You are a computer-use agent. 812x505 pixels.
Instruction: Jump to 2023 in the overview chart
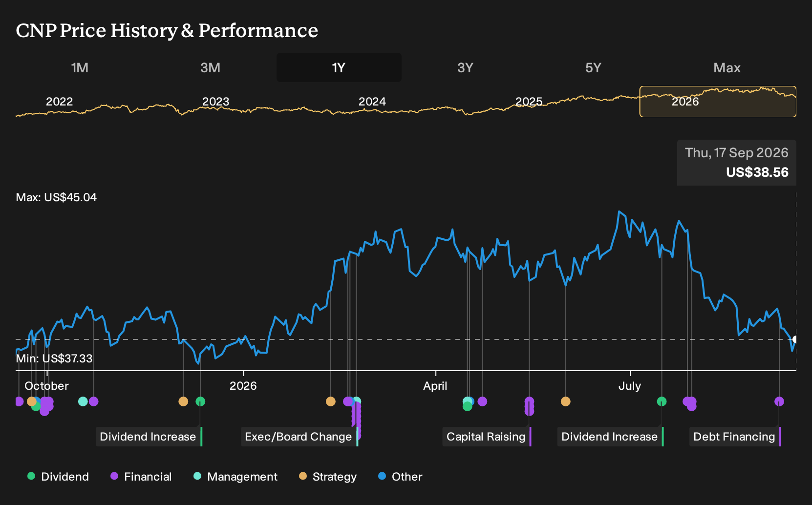pos(215,102)
